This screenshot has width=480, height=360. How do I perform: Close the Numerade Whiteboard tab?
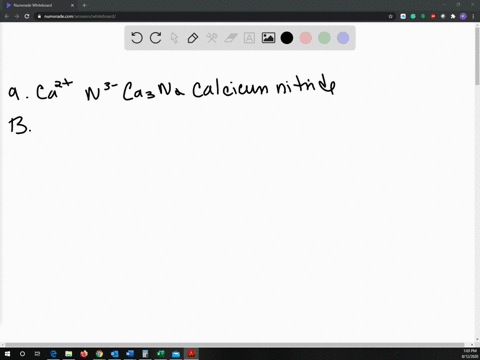[x=72, y=5]
